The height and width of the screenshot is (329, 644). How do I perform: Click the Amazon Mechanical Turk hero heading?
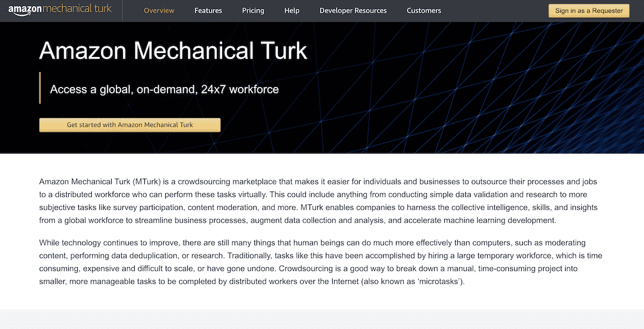pos(173,50)
